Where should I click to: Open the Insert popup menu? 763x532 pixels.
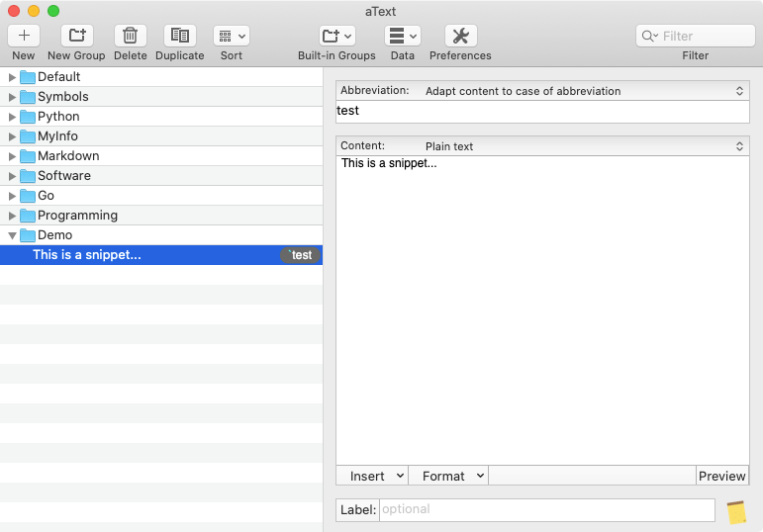[x=372, y=476]
